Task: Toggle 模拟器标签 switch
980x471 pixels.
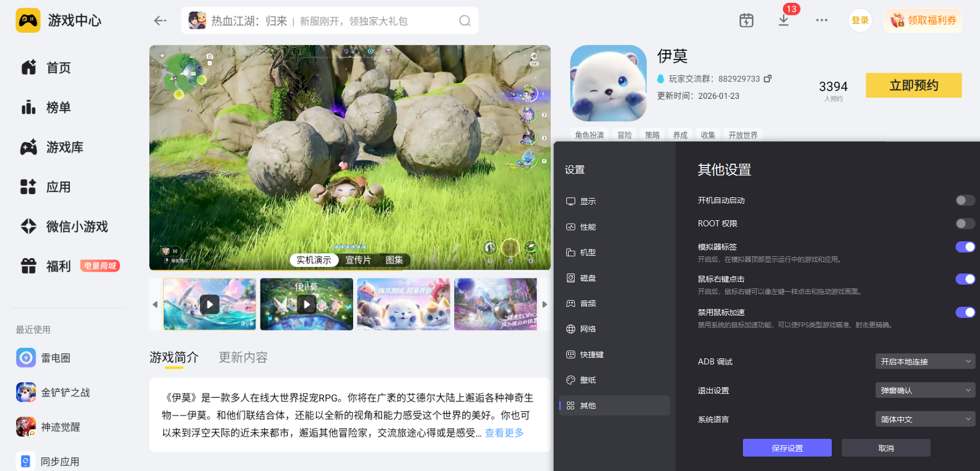Action: click(x=965, y=247)
